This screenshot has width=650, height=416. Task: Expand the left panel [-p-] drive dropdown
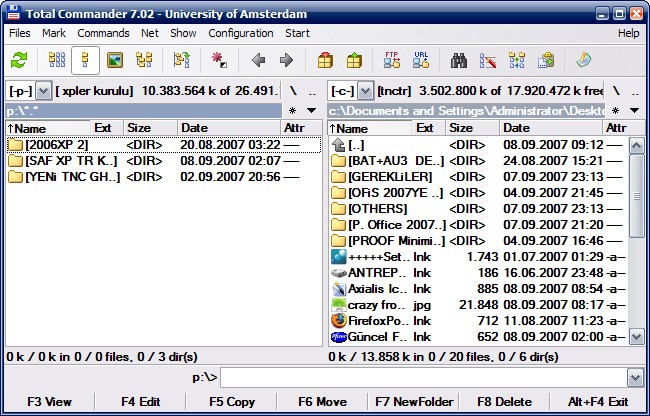pos(43,91)
